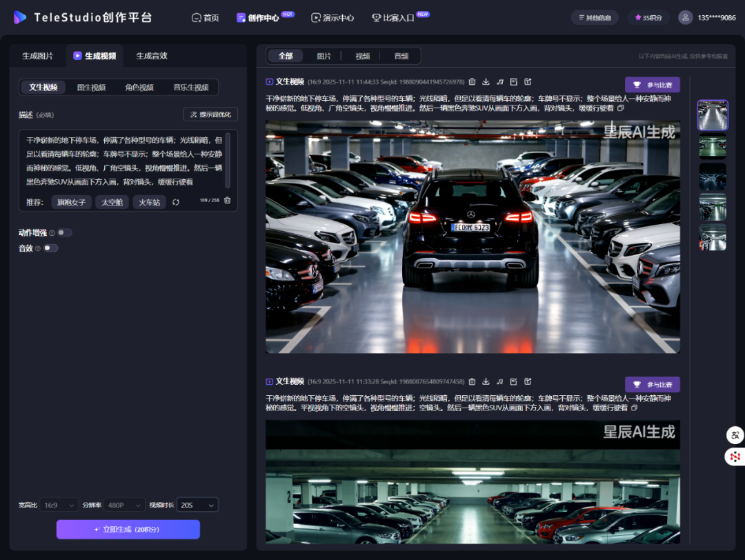Go to 演示中心 in the top navigation
The height and width of the screenshot is (560, 745).
[332, 18]
